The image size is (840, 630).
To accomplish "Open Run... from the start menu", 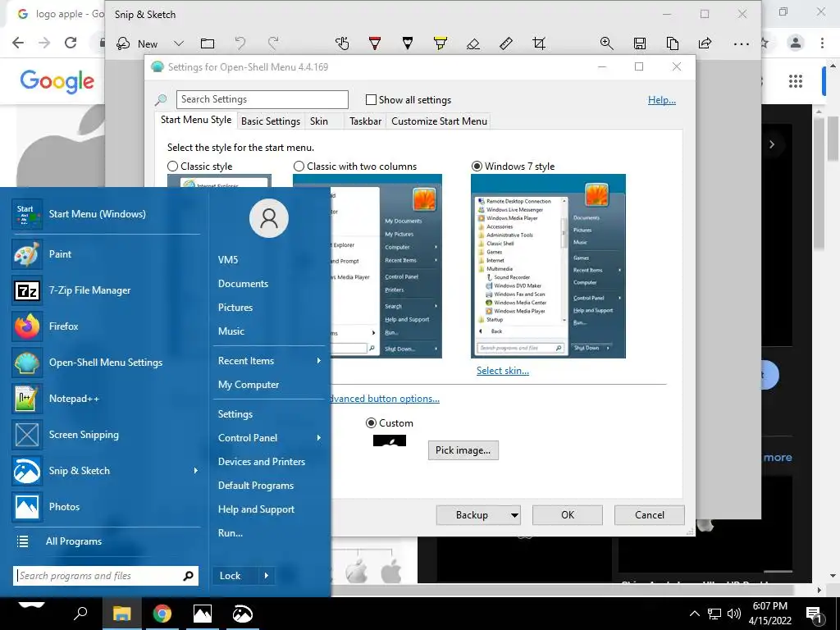I will pyautogui.click(x=231, y=533).
